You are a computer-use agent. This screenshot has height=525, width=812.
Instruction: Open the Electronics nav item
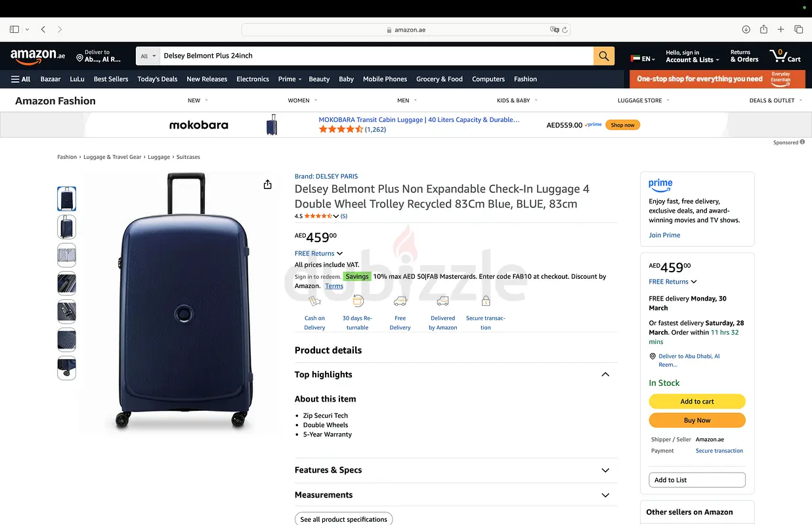click(x=253, y=79)
